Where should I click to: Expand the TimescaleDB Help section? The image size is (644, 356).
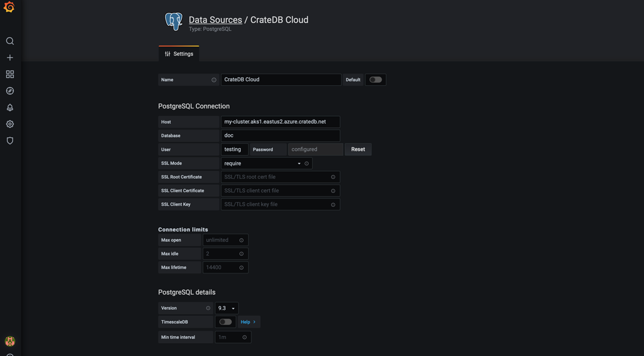click(249, 322)
